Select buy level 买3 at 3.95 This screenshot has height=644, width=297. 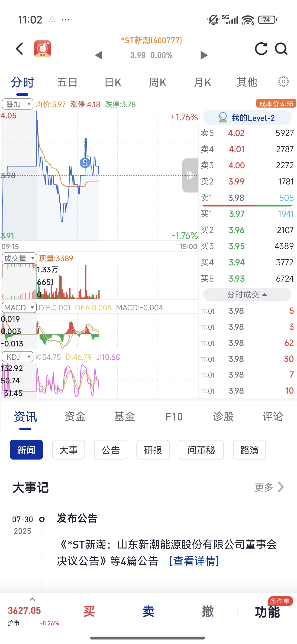click(247, 246)
